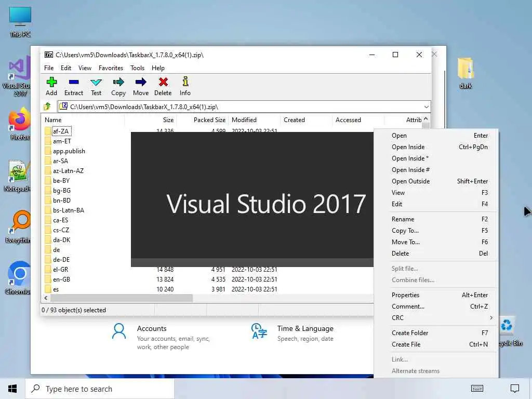Sort by the Packed Size column header

203,120
